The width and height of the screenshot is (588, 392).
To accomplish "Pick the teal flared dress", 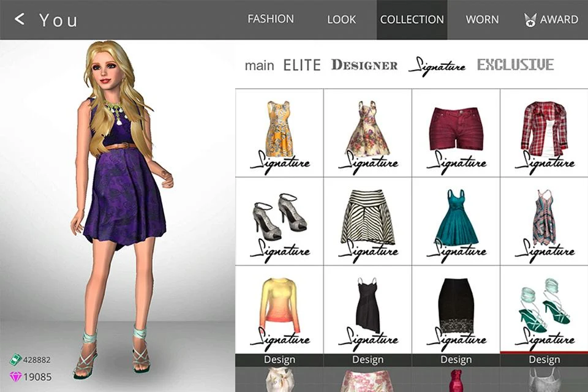I will point(456,221).
